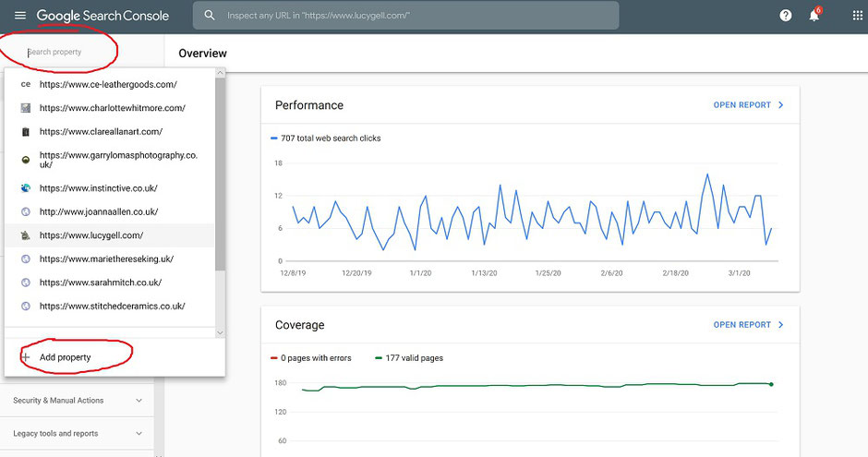The height and width of the screenshot is (457, 868).
Task: Click the Overview page heading
Action: point(202,54)
